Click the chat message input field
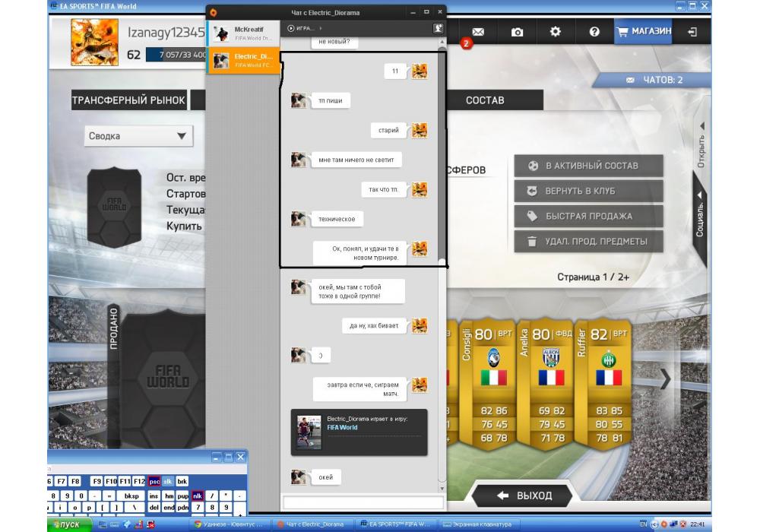This screenshot has height=532, width=760. tap(363, 502)
